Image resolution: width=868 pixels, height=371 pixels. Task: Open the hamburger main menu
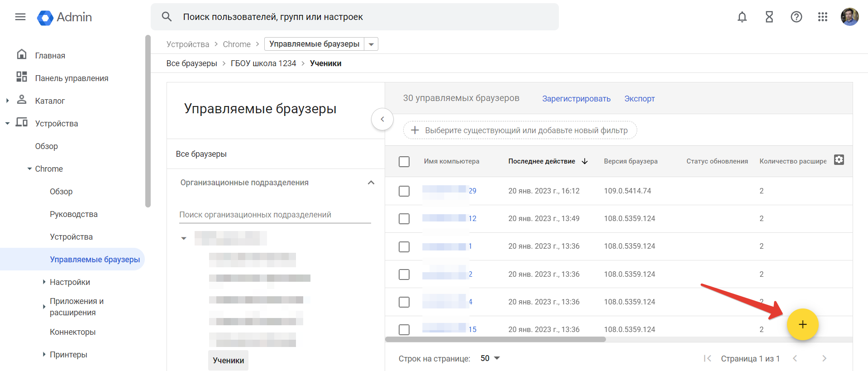coord(20,17)
